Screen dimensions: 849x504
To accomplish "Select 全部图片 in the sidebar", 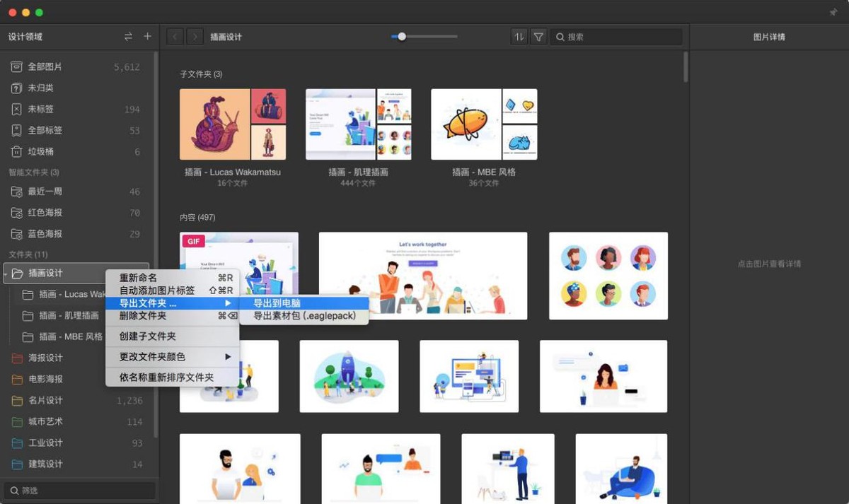I will 42,66.
